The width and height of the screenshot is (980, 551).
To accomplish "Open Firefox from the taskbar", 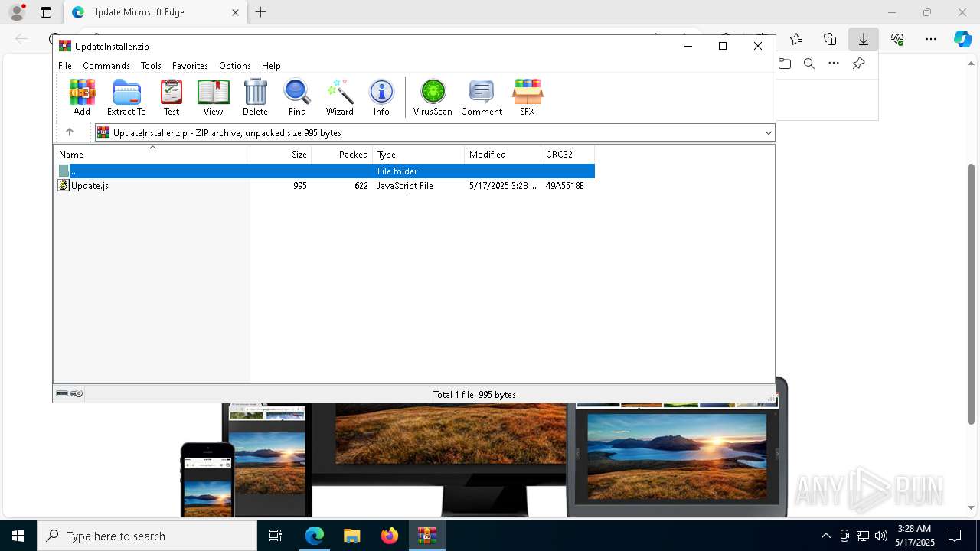I will coord(390,536).
